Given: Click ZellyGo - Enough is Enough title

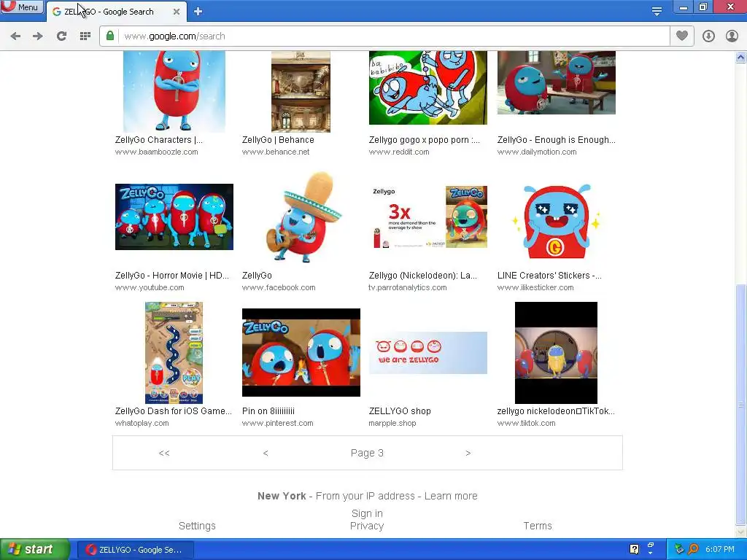Looking at the screenshot, I should point(556,140).
